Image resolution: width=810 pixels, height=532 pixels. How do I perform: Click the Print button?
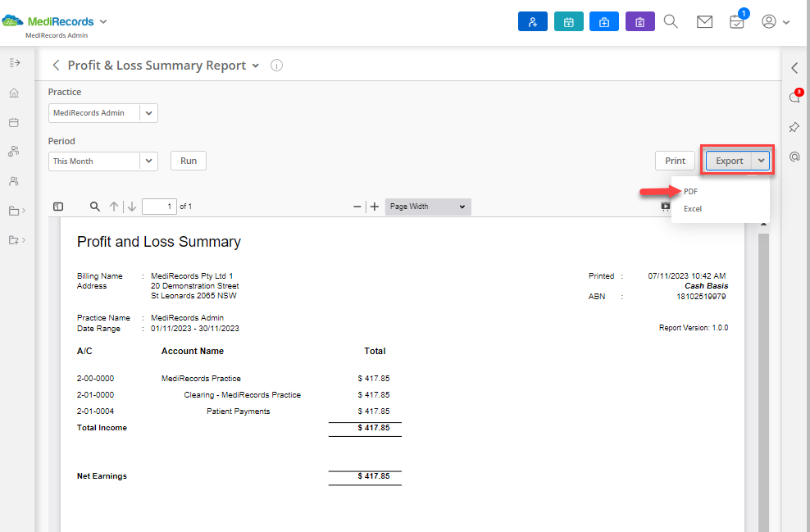(x=676, y=161)
